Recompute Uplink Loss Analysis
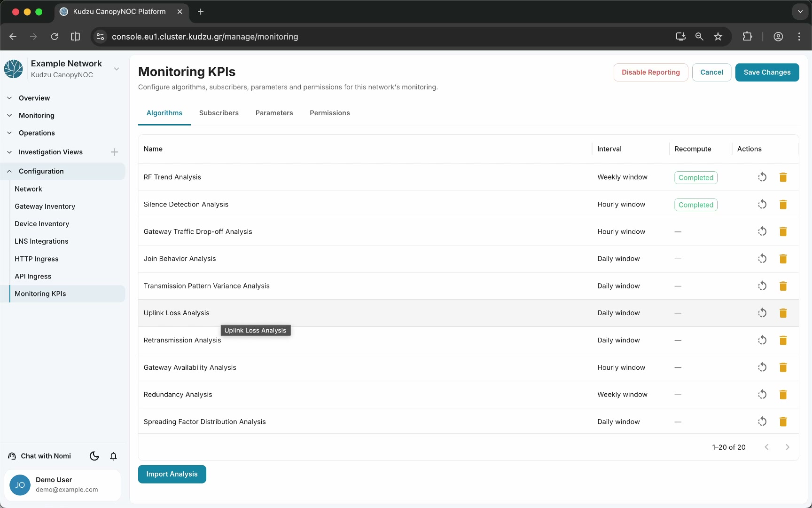 click(x=762, y=313)
